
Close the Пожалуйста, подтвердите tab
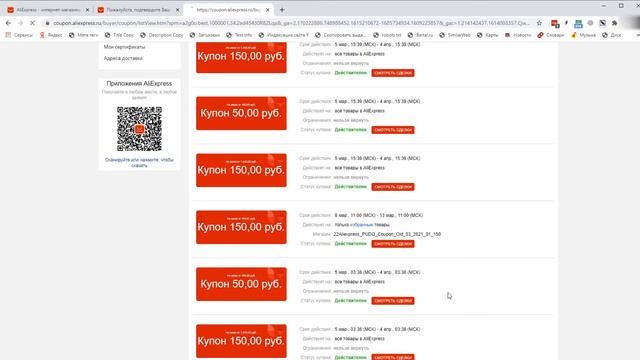tap(177, 10)
